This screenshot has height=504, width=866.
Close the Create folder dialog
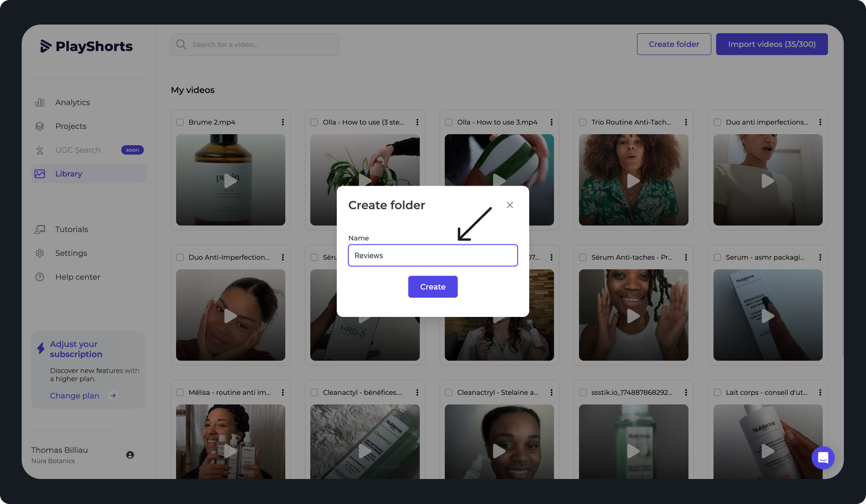coord(510,205)
